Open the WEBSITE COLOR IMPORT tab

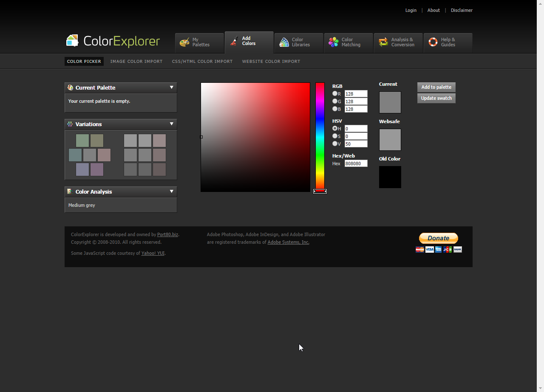point(271,61)
